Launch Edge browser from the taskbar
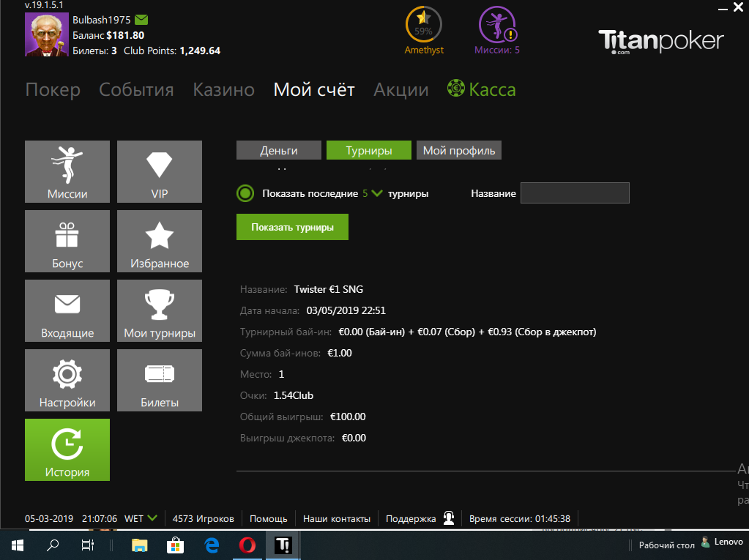This screenshot has height=560, width=749. coord(212,545)
